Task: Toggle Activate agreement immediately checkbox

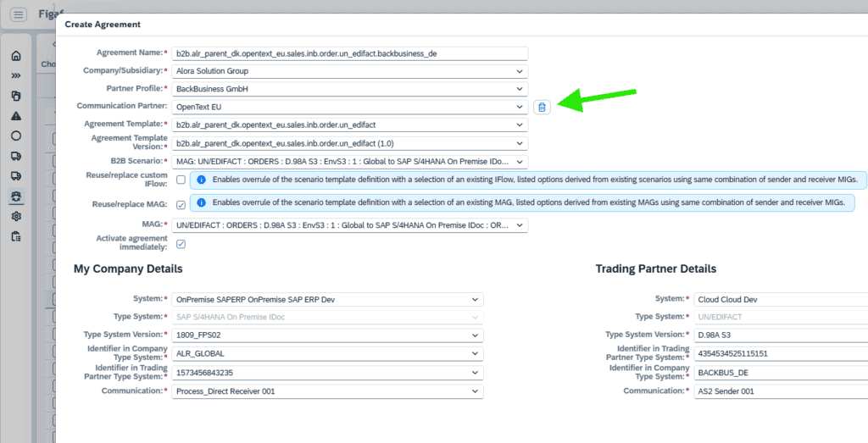Action: [181, 244]
